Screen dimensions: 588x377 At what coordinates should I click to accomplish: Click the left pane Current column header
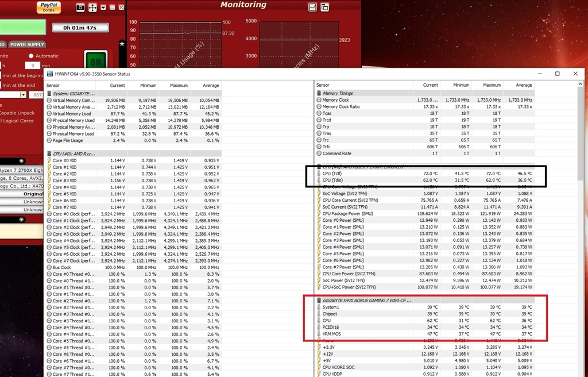(x=117, y=86)
